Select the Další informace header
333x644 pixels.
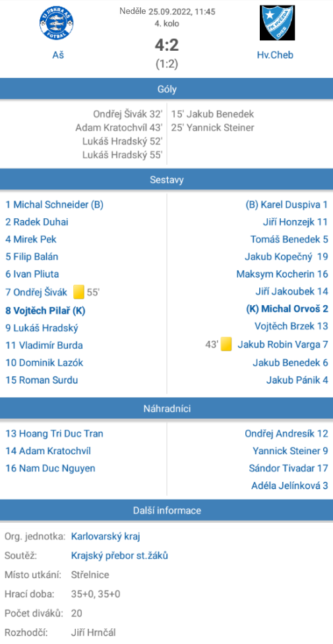(166, 510)
